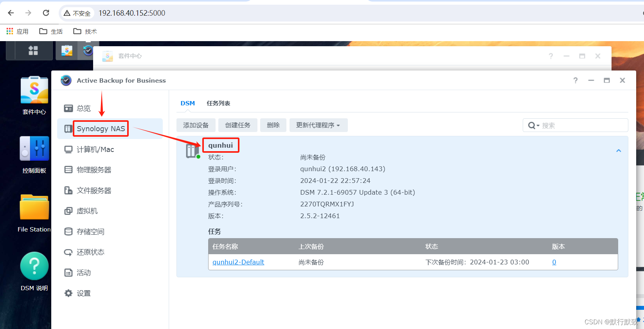The width and height of the screenshot is (644, 329).
Task: Open the 技术 bookmark folder
Action: [x=85, y=31]
